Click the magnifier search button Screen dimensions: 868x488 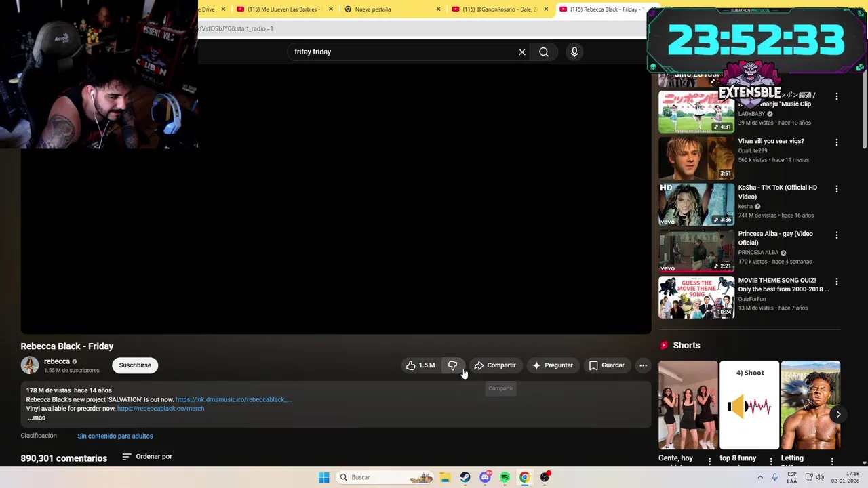pyautogui.click(x=544, y=52)
